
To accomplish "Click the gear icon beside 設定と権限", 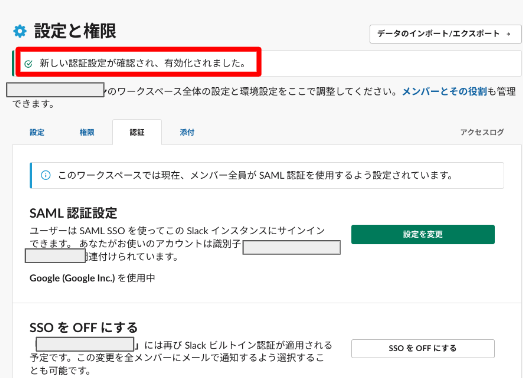I will pyautogui.click(x=20, y=31).
